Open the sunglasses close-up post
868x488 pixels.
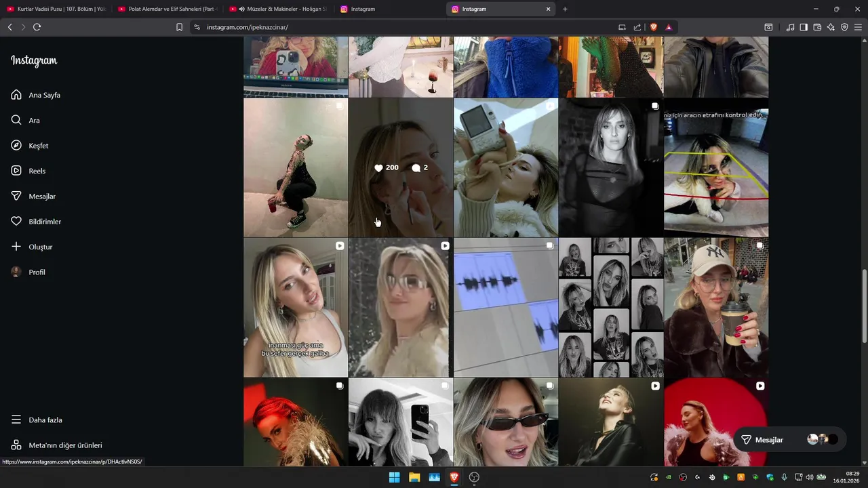pos(506,422)
